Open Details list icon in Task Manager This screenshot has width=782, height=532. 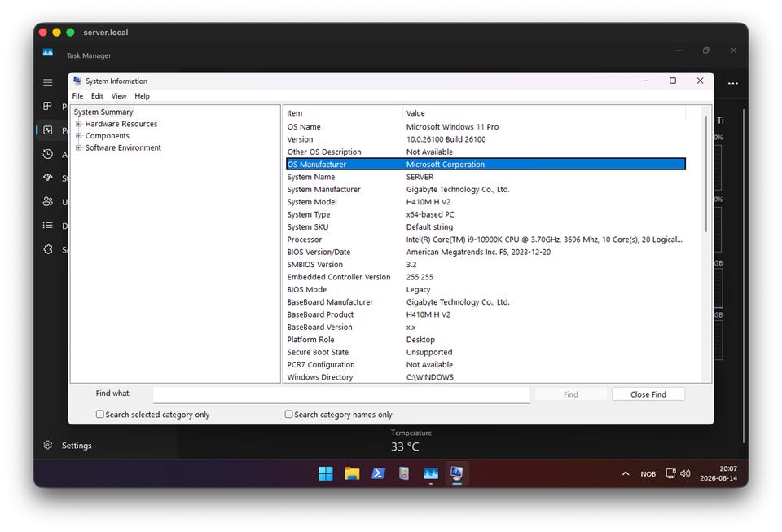[48, 226]
